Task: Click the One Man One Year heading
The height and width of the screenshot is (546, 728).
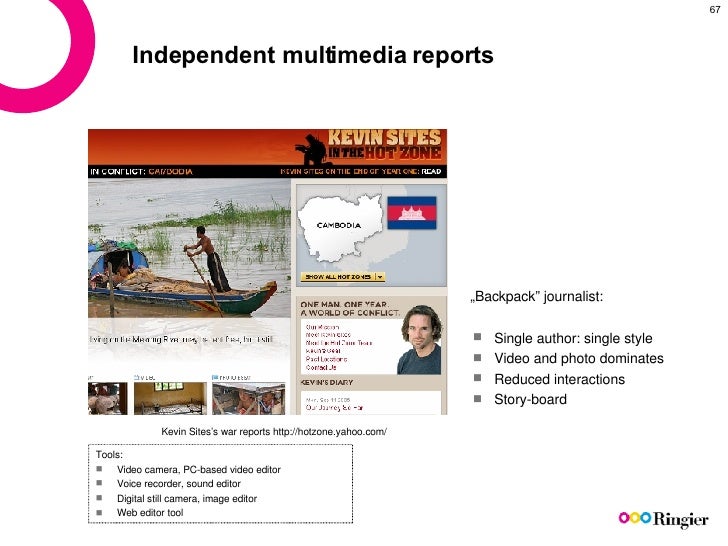Action: 350,308
